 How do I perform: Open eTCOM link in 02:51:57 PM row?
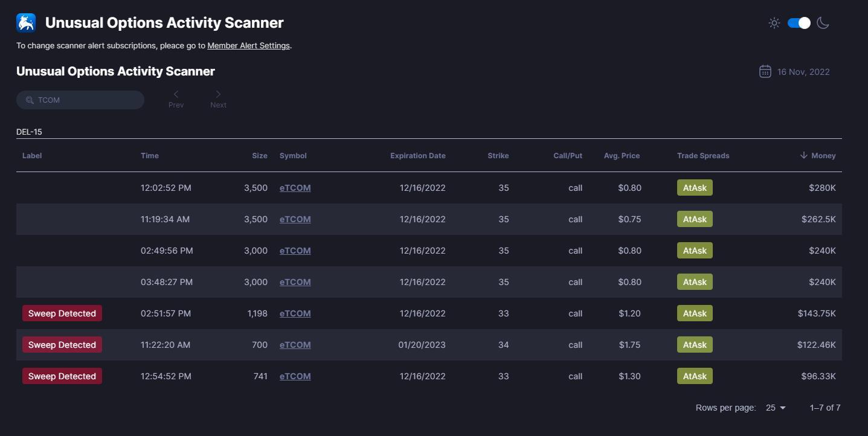click(x=295, y=313)
